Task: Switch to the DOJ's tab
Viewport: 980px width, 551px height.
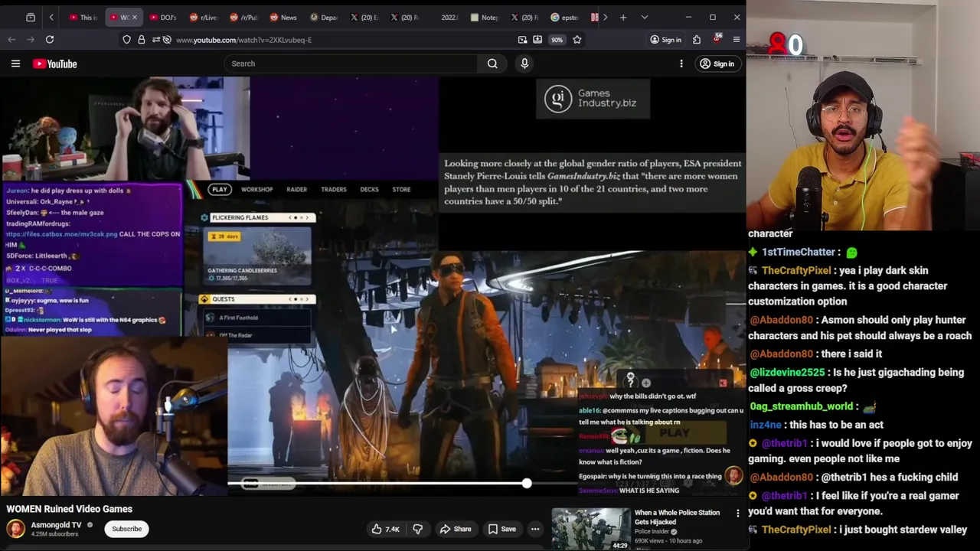Action: (162, 17)
